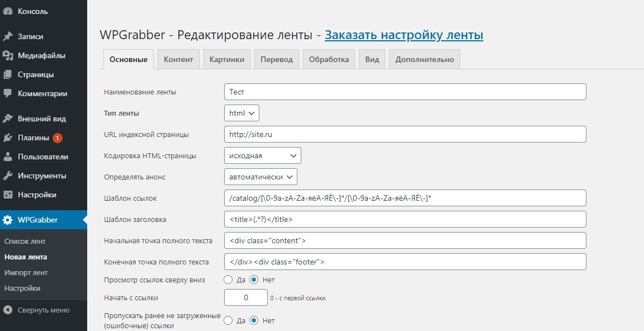Open the Кодировка HTML-страницы dropdown
This screenshot has width=644, height=331.
(262, 155)
